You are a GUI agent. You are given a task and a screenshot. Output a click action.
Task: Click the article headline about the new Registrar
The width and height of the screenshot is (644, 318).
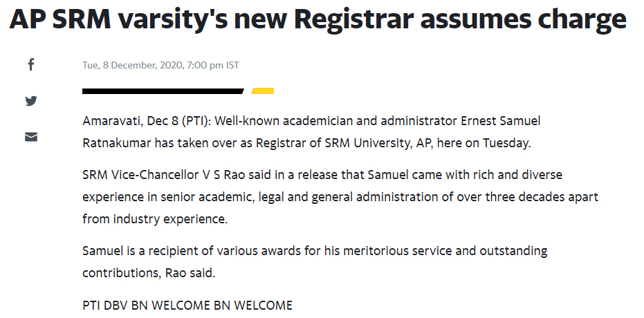(318, 21)
